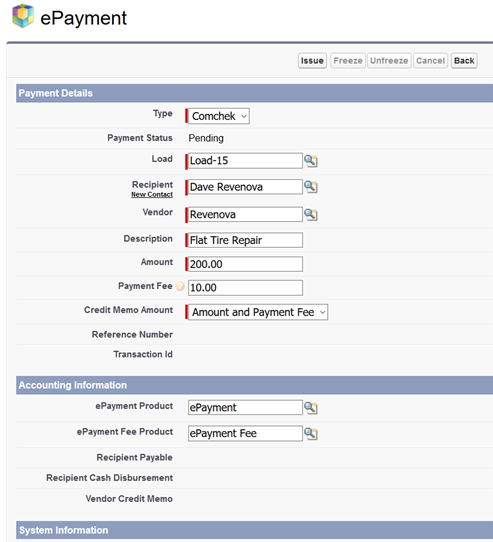
Task: Click the Back button
Action: 464,61
